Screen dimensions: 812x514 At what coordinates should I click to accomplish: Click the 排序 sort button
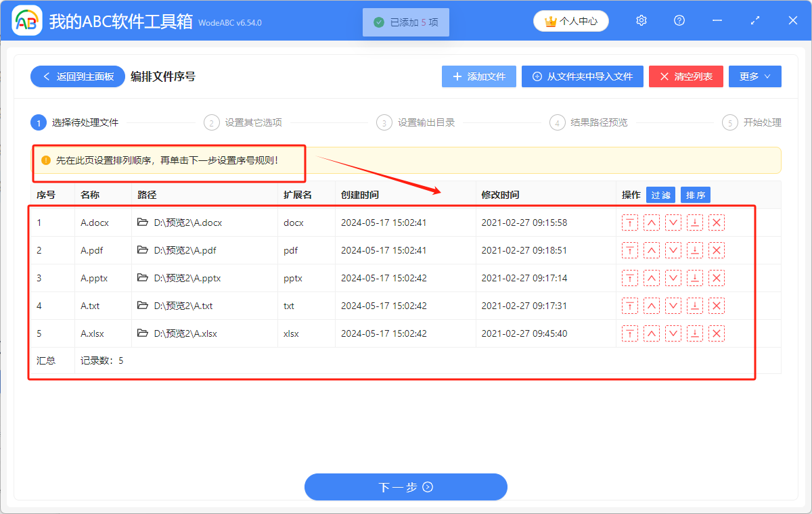(x=695, y=195)
